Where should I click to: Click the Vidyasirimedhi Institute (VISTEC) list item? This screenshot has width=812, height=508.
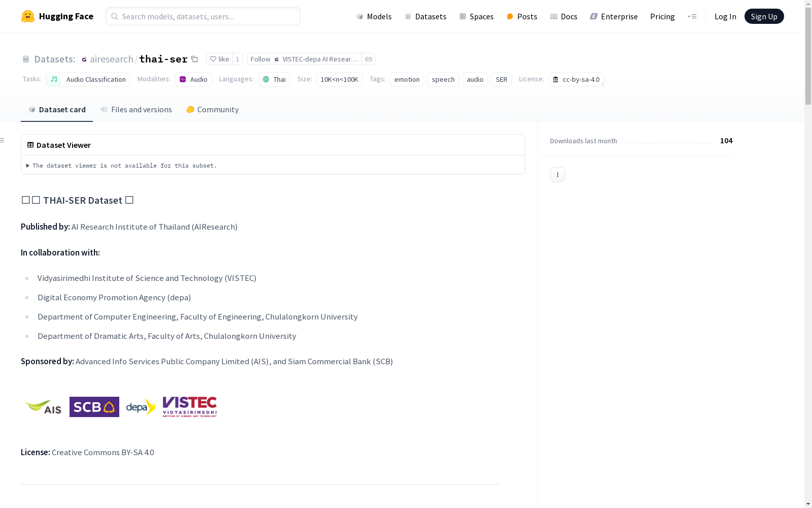(x=147, y=278)
